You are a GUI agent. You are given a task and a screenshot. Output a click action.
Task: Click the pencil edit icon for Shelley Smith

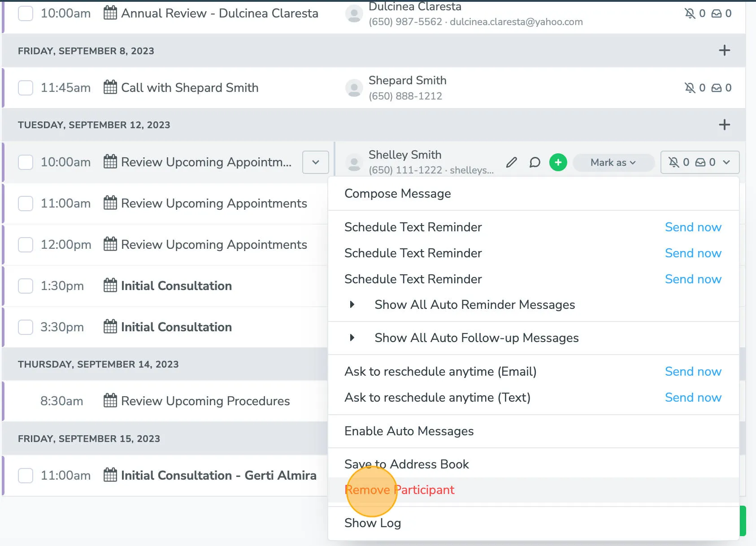512,162
